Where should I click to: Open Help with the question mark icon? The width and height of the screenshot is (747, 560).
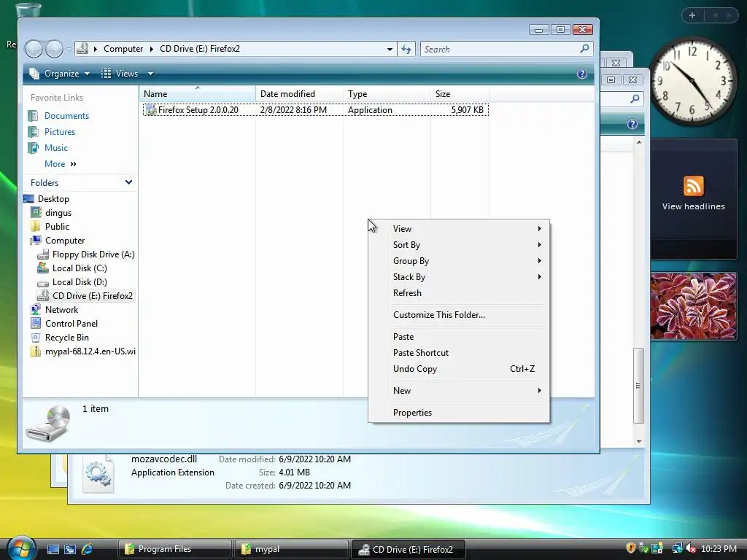[x=581, y=74]
